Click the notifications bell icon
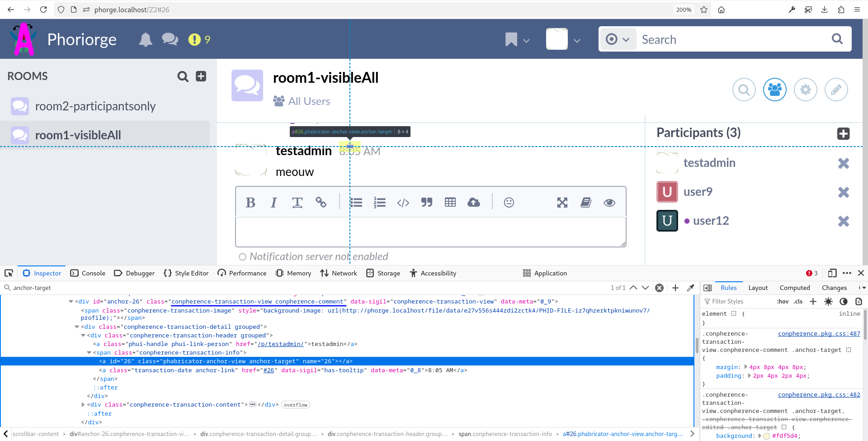This screenshot has width=868, height=441. coord(145,40)
